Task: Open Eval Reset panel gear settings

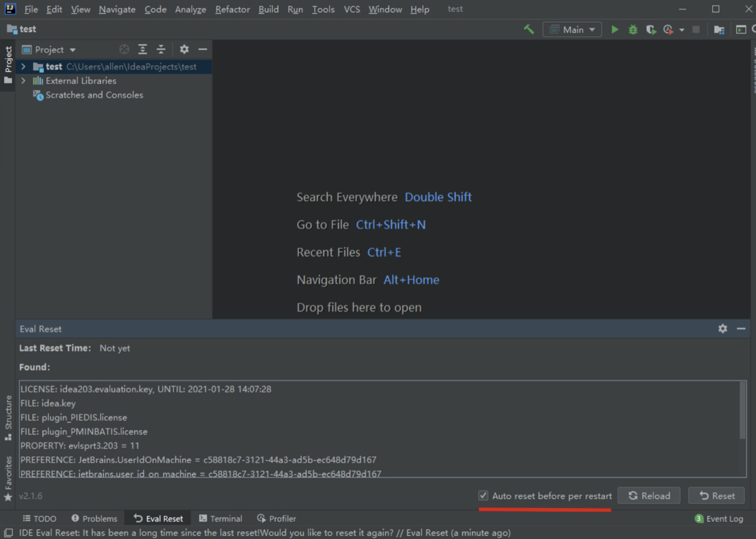Action: click(723, 329)
